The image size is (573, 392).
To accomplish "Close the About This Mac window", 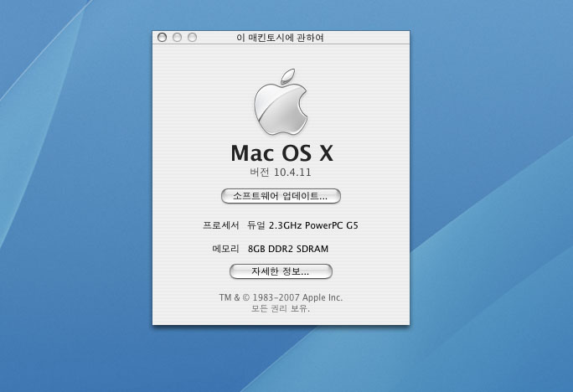I will tap(161, 38).
